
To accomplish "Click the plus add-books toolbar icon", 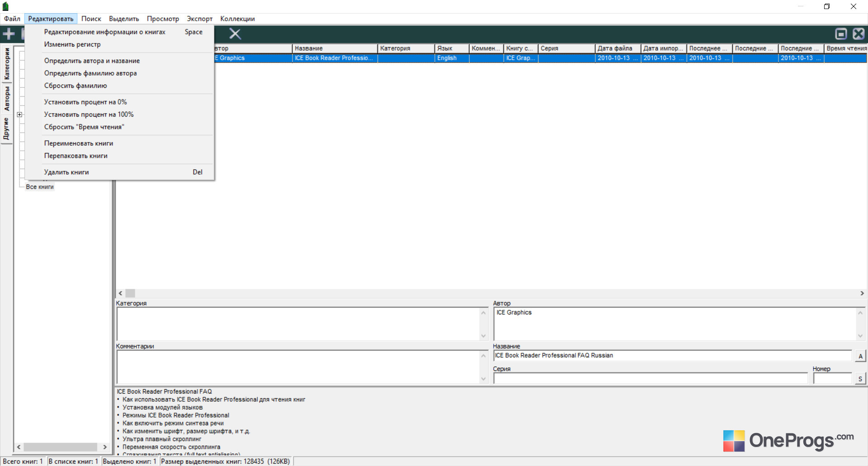I will pyautogui.click(x=9, y=34).
